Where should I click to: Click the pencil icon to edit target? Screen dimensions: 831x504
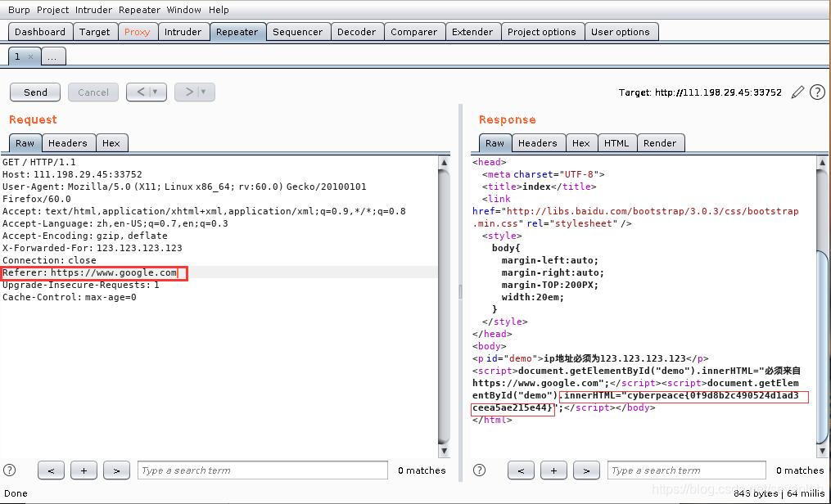[x=797, y=92]
